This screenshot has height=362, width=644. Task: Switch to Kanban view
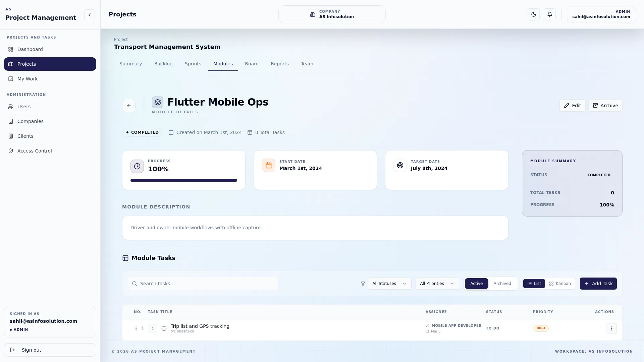click(x=560, y=284)
